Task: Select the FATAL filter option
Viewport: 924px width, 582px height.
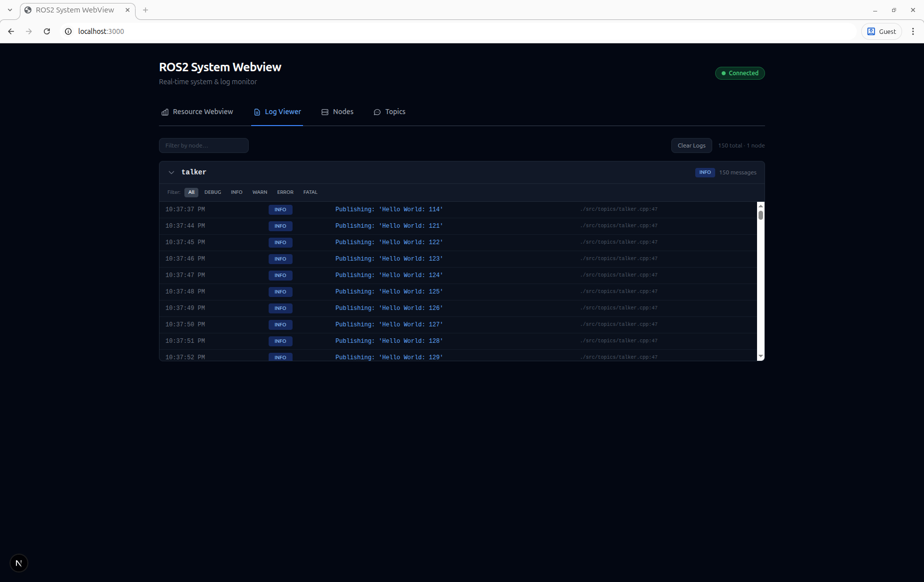Action: [310, 192]
